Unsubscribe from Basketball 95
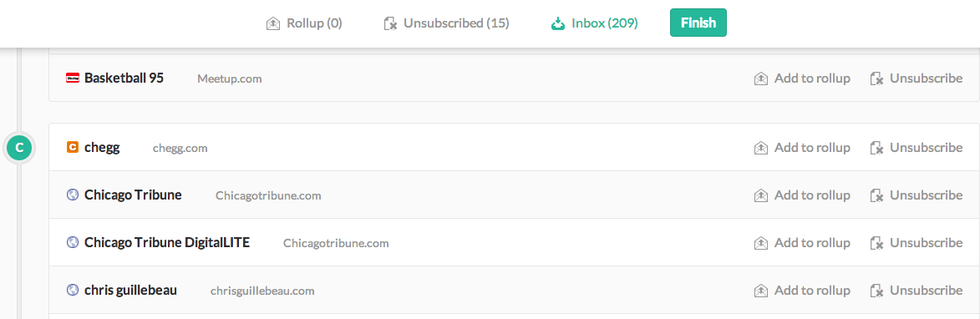The image size is (980, 319). point(917,78)
